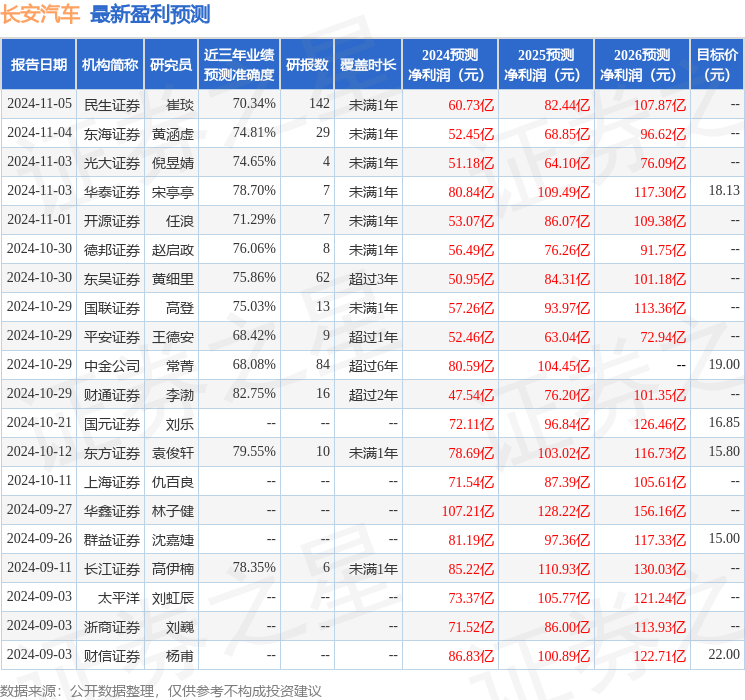Click the 数据来源 footnote text
This screenshot has height=700, width=745.
click(x=161, y=690)
